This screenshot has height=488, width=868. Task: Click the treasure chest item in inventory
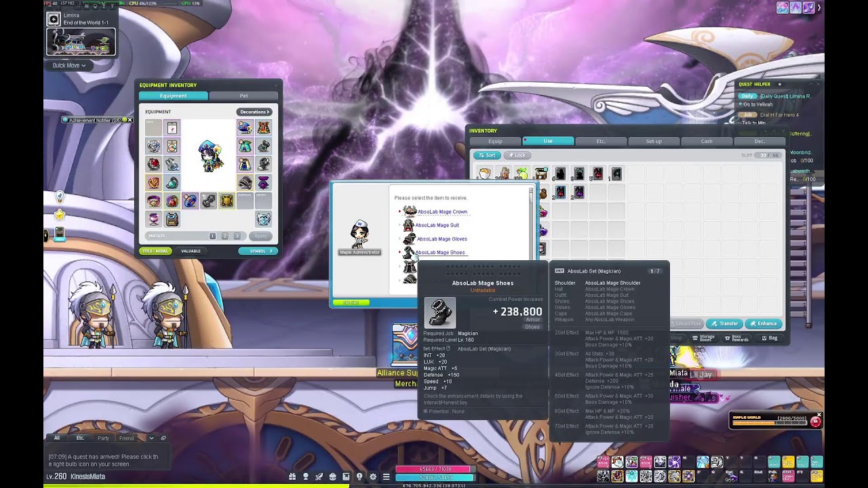[540, 174]
